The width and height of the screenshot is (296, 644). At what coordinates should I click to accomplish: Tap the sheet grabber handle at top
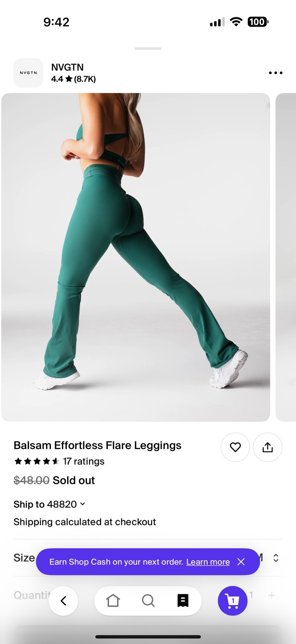click(x=148, y=48)
